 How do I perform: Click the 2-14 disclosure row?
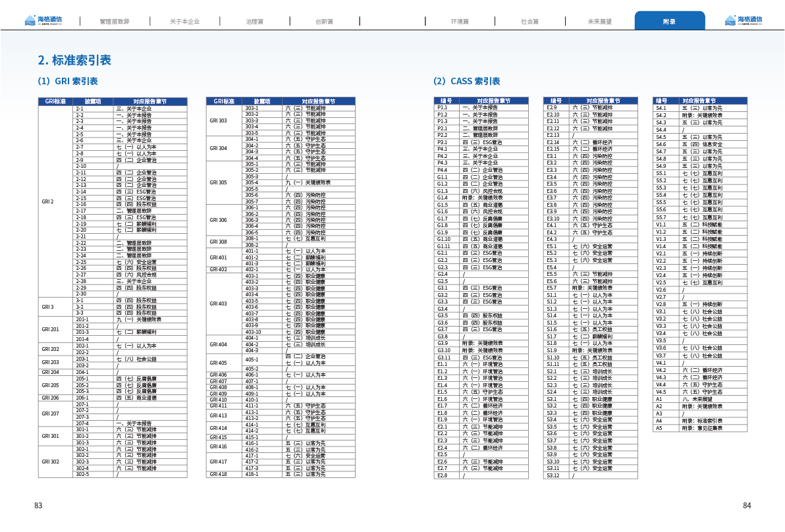(x=80, y=192)
